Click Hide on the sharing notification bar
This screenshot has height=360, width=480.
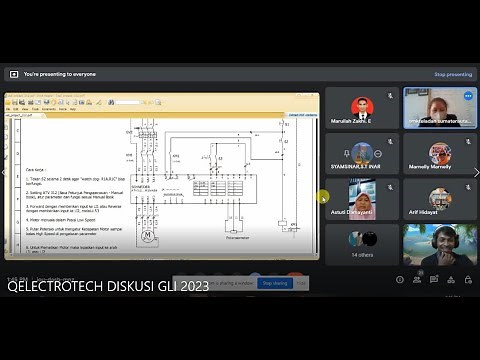point(301,283)
